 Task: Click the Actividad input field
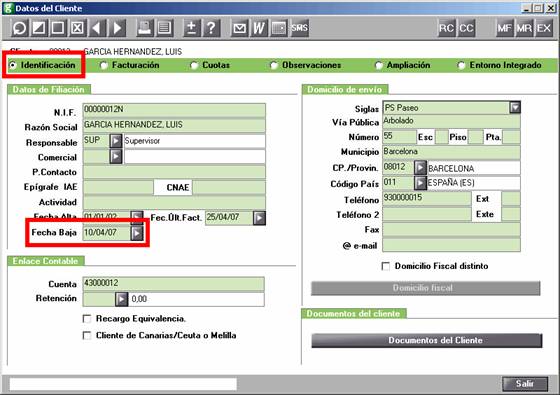[174, 202]
